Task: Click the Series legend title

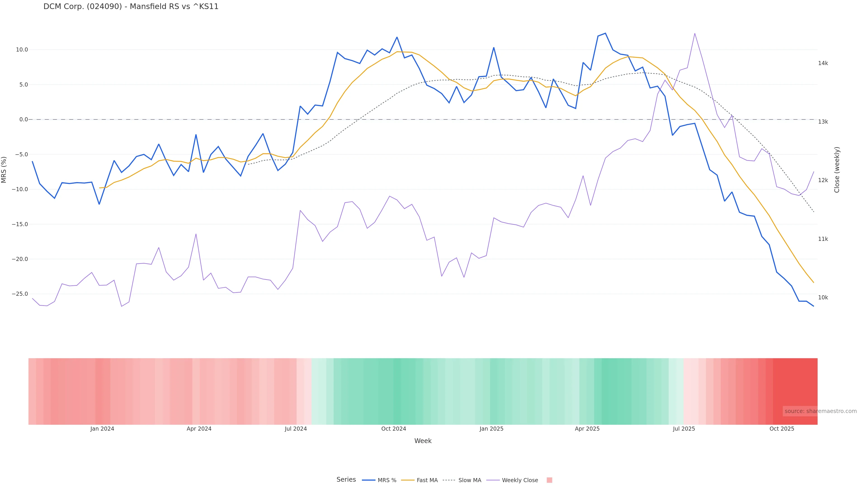Action: coord(346,480)
